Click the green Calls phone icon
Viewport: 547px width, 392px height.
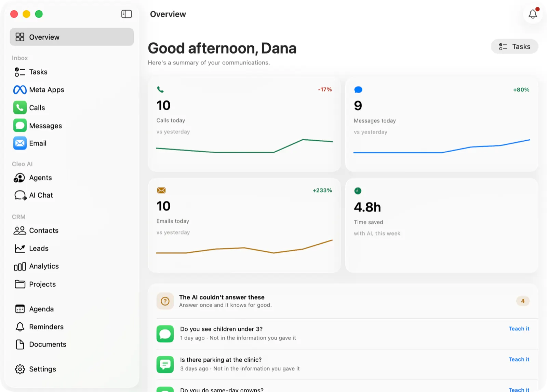[20, 108]
